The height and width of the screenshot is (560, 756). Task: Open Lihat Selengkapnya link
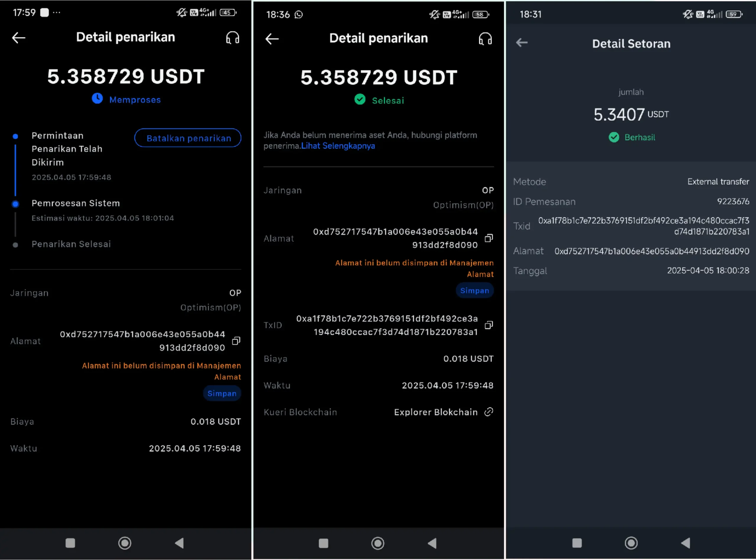(x=338, y=146)
